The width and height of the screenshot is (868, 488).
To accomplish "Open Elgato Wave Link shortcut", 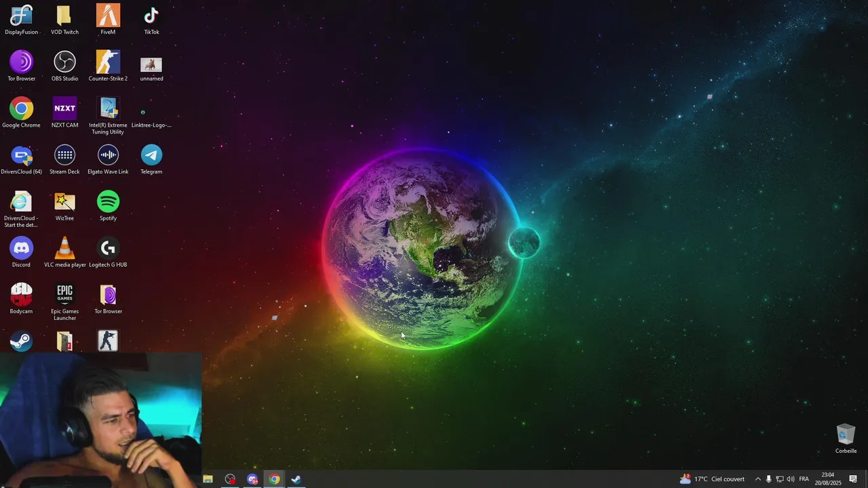I will (x=108, y=160).
